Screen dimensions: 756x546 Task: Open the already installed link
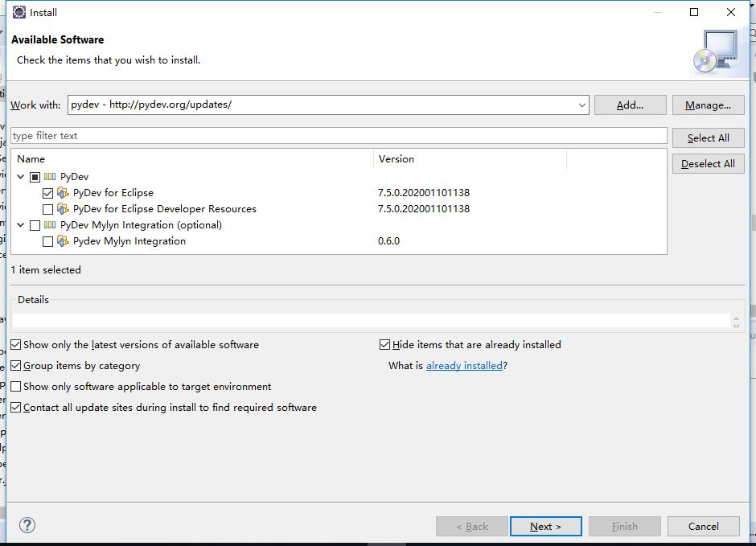tap(464, 366)
